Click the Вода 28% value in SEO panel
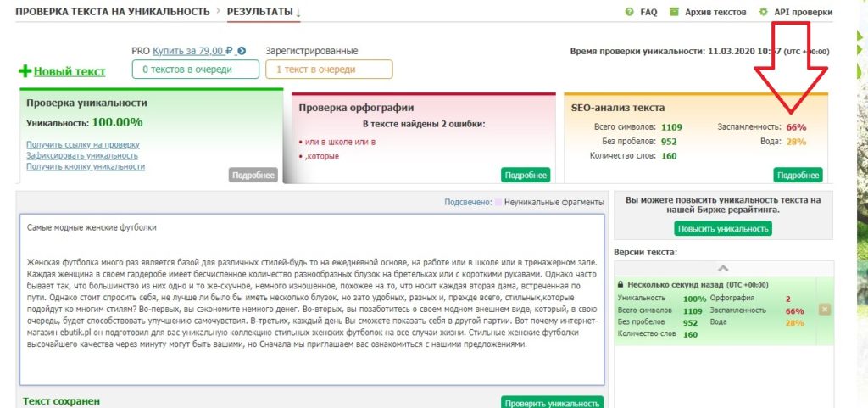Screen dimensions: 868x408 click(x=796, y=141)
